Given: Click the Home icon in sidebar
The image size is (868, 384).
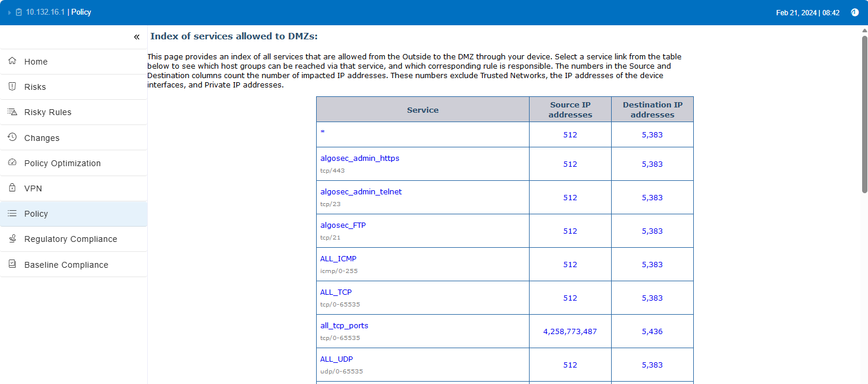Looking at the screenshot, I should [12, 61].
